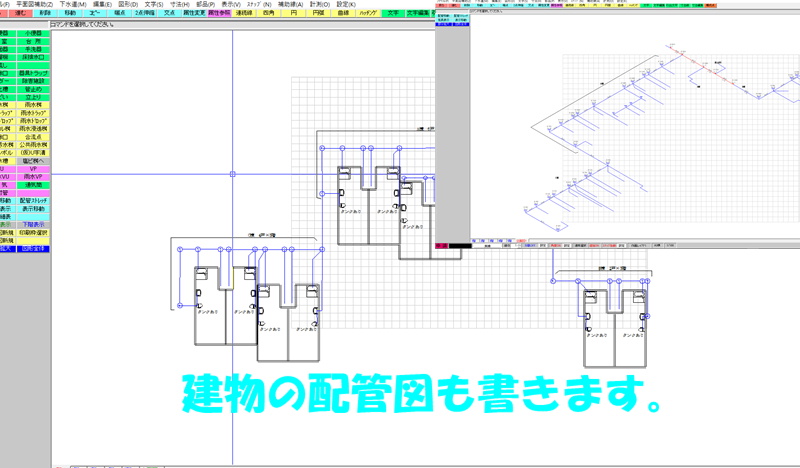Click the 文字 text tool button

coord(392,14)
